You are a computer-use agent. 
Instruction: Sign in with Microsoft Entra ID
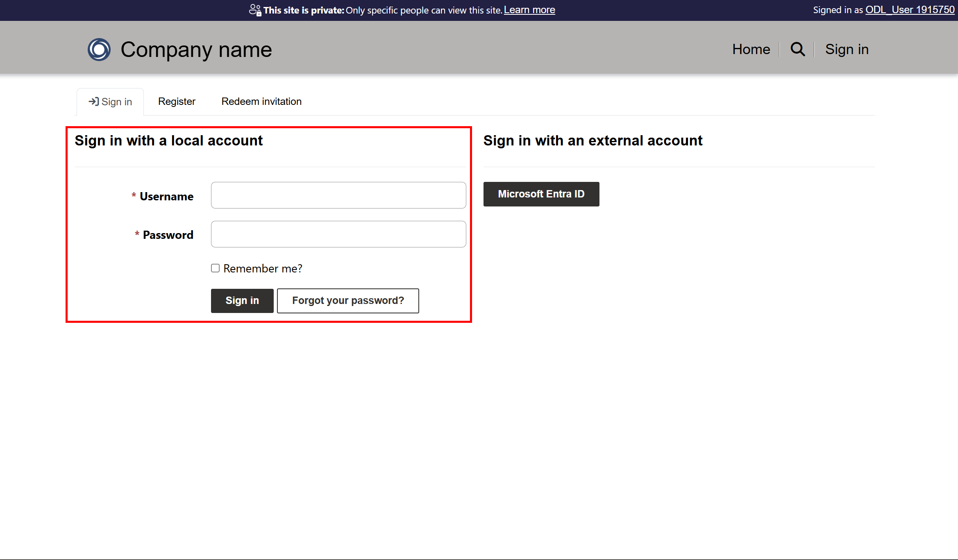[x=541, y=194]
